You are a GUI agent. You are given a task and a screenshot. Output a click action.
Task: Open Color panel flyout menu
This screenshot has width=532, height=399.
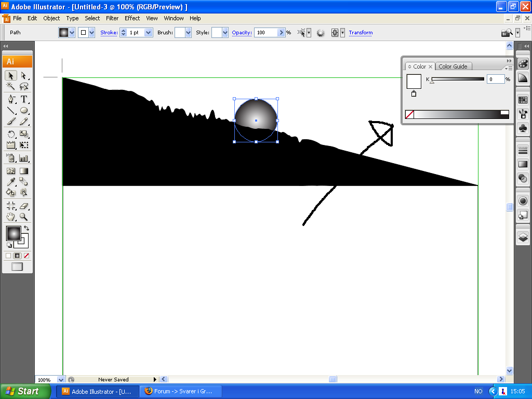(x=509, y=68)
